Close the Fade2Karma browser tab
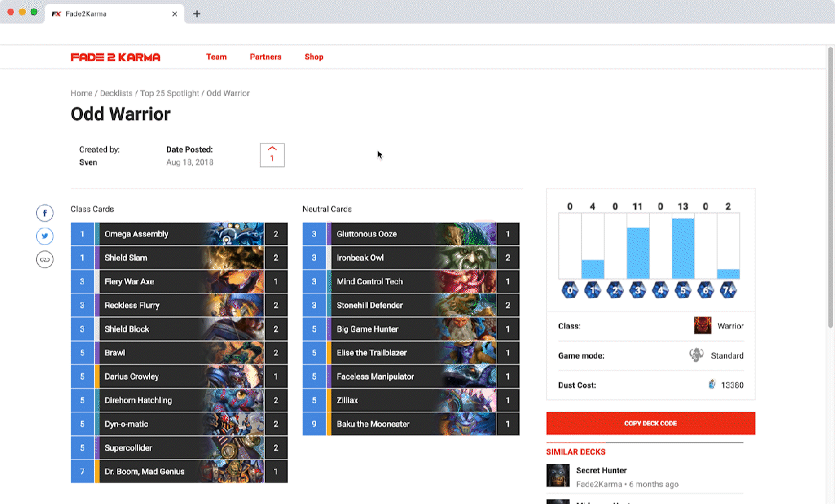835x504 pixels. pos(175,13)
